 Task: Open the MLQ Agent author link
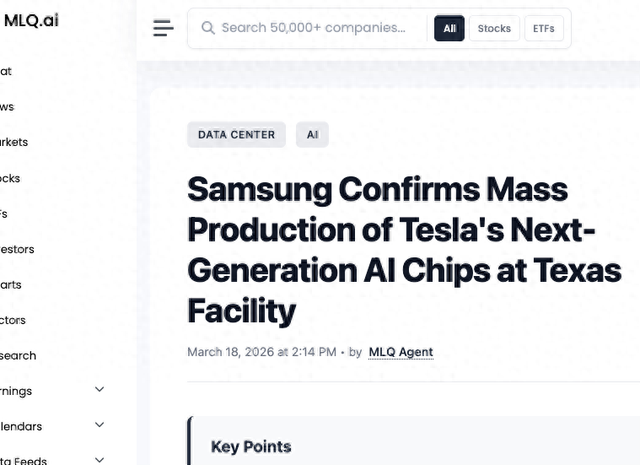(400, 352)
